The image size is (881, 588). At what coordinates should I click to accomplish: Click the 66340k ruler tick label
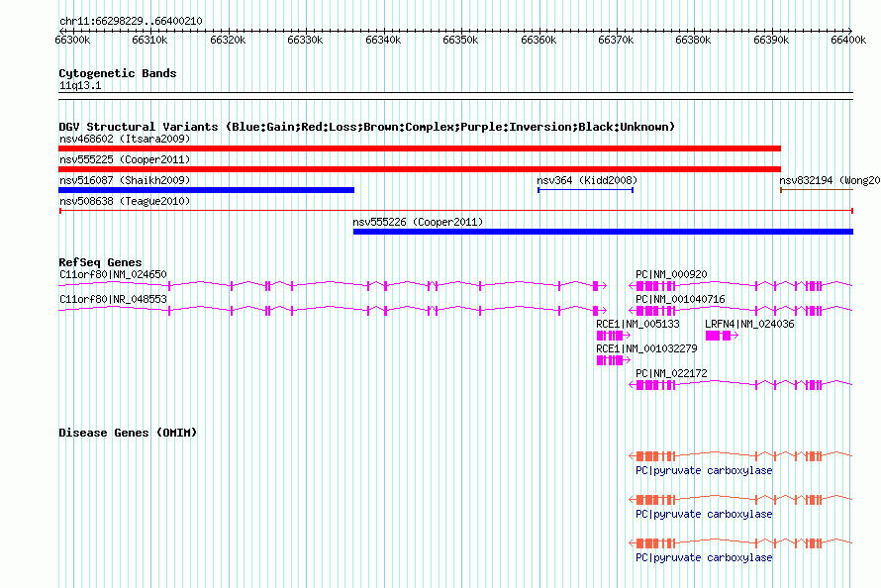coord(383,40)
